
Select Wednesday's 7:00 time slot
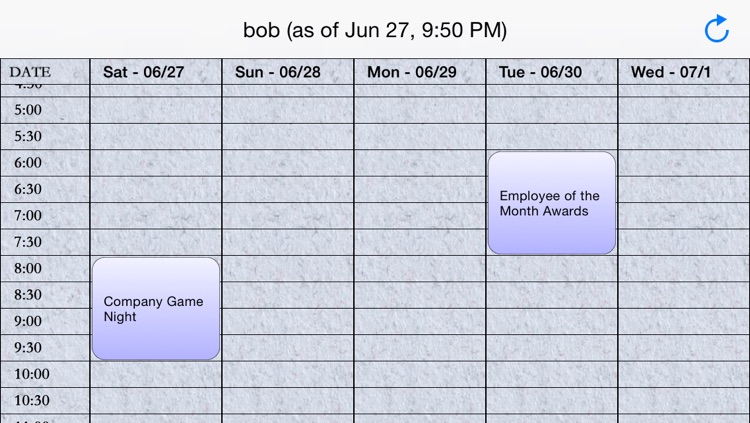pos(684,216)
